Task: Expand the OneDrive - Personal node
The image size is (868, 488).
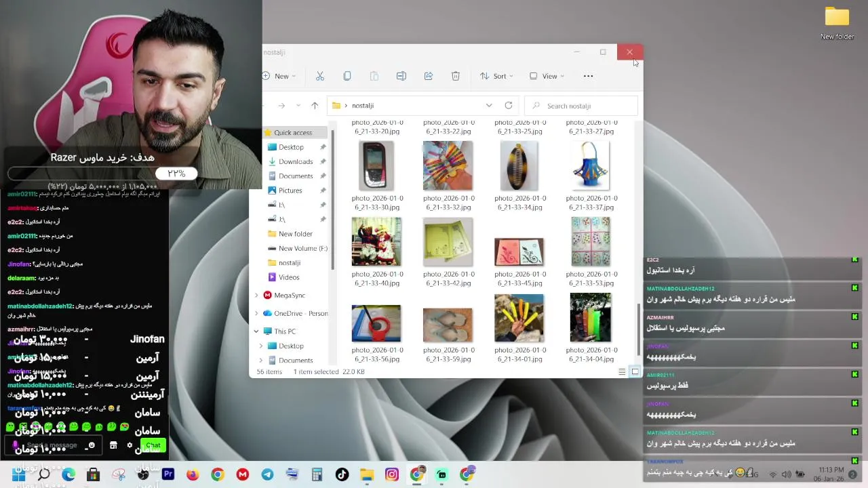Action: tap(256, 313)
